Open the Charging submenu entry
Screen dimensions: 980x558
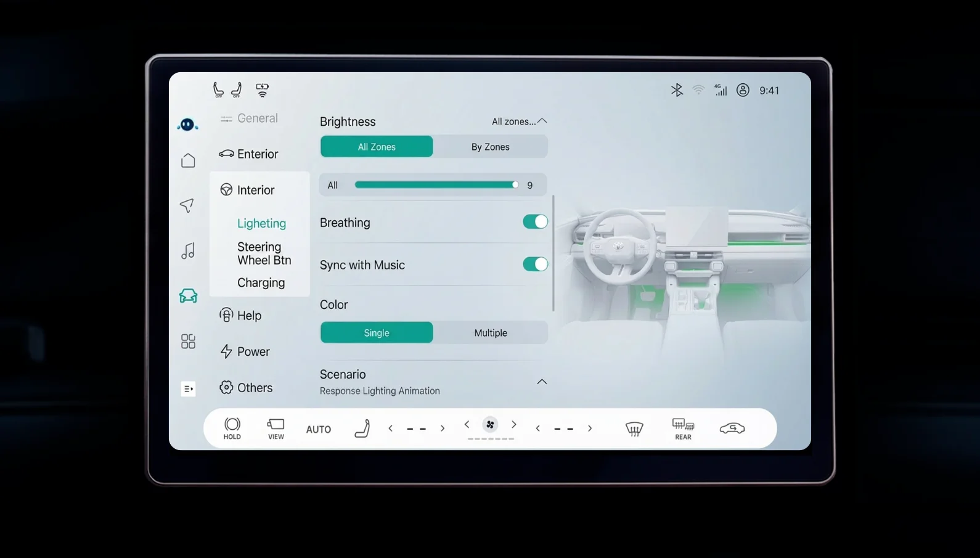(261, 282)
